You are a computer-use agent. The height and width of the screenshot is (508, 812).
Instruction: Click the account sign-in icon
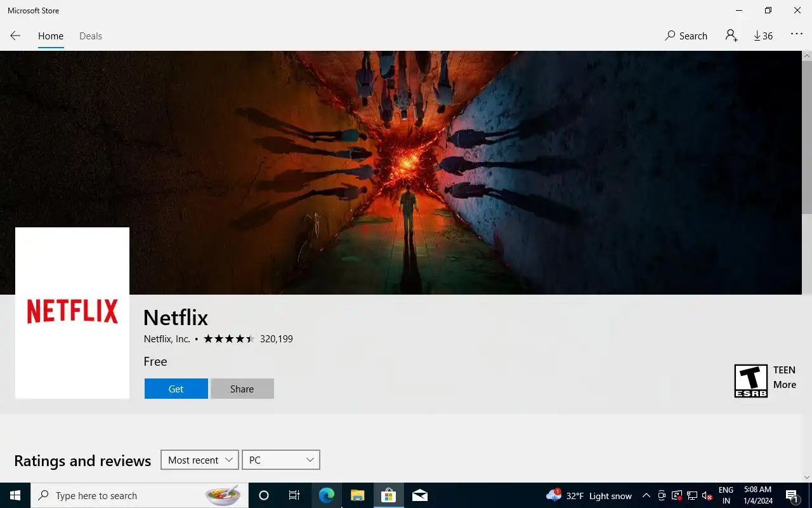point(731,36)
